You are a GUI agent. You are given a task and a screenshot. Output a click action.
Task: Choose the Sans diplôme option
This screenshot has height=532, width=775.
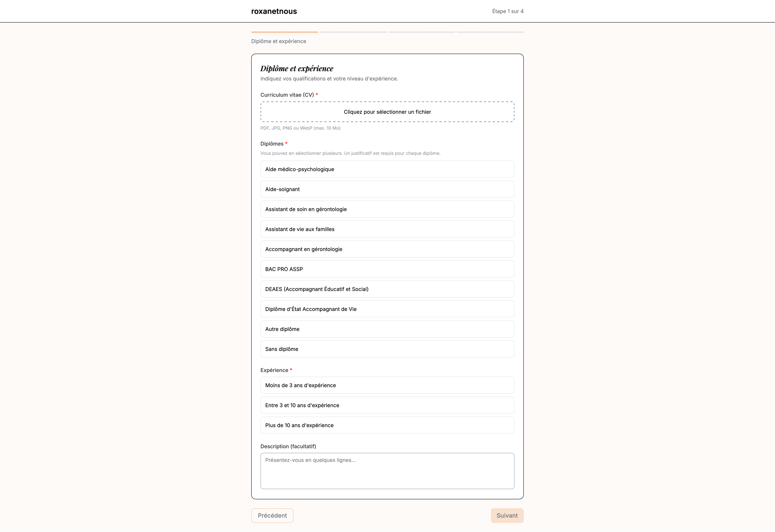[x=387, y=349]
